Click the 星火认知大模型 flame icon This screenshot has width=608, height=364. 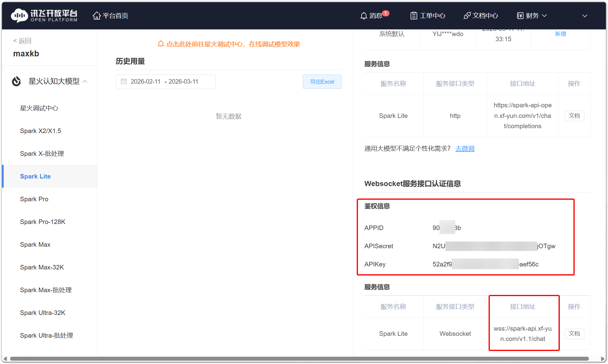(x=17, y=81)
